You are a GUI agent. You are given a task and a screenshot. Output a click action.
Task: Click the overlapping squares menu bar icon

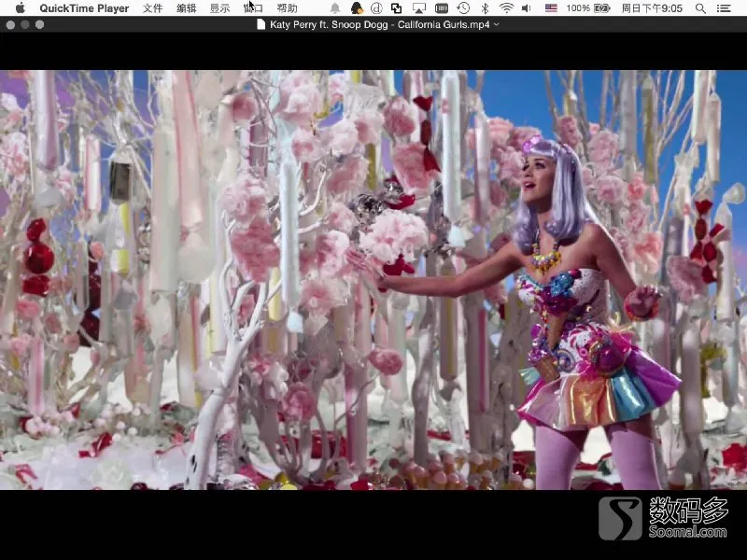pos(396,8)
